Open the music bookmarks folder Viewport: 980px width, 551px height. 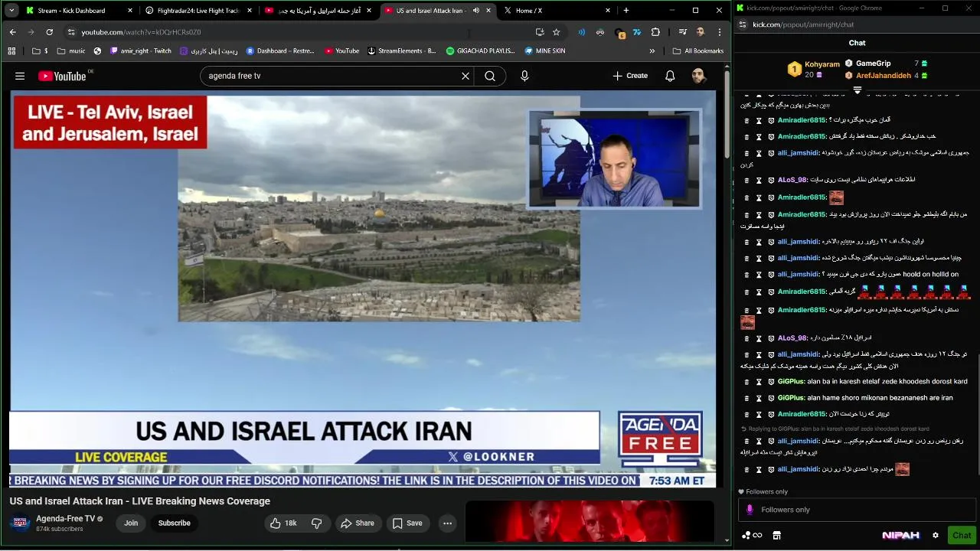[x=70, y=51]
